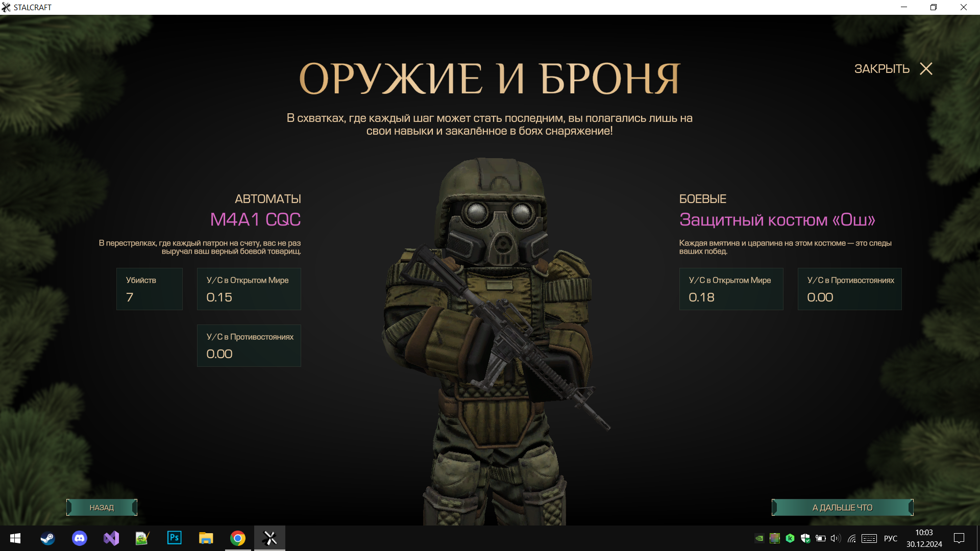Close the screen via ЗАКРЫТЬ
The image size is (980, 551).
click(x=893, y=69)
